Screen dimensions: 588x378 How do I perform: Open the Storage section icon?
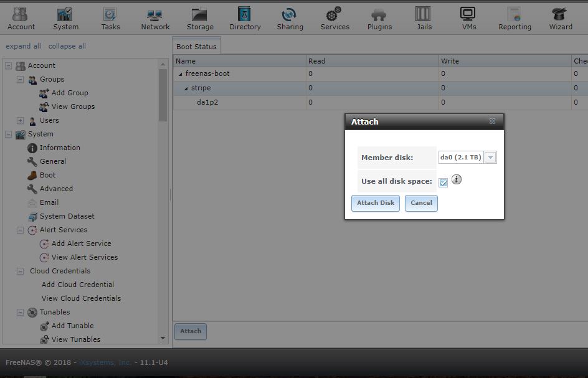pyautogui.click(x=200, y=15)
